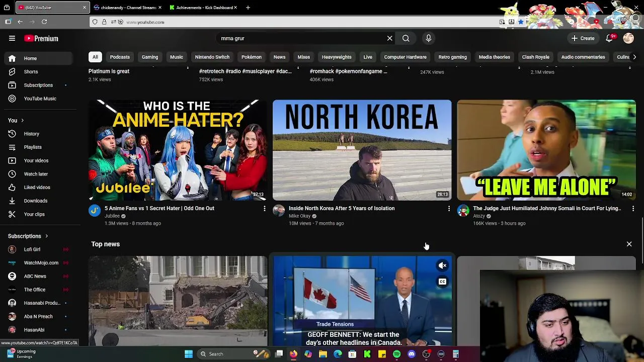
Task: Open options menu for the Jubilee video
Action: (265, 208)
